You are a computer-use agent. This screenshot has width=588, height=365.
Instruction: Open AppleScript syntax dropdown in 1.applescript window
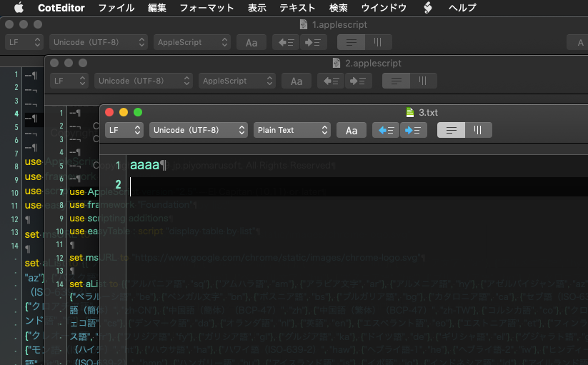(192, 42)
